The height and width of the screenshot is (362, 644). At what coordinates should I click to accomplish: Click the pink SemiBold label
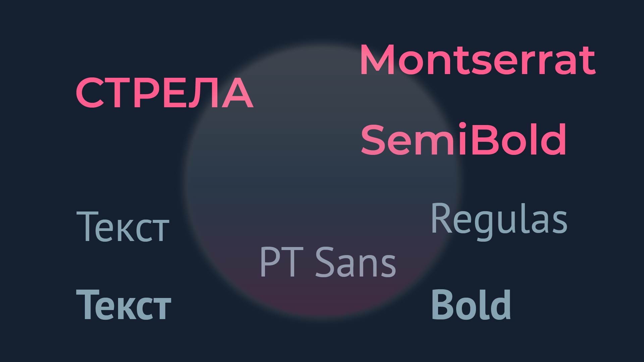point(464,139)
